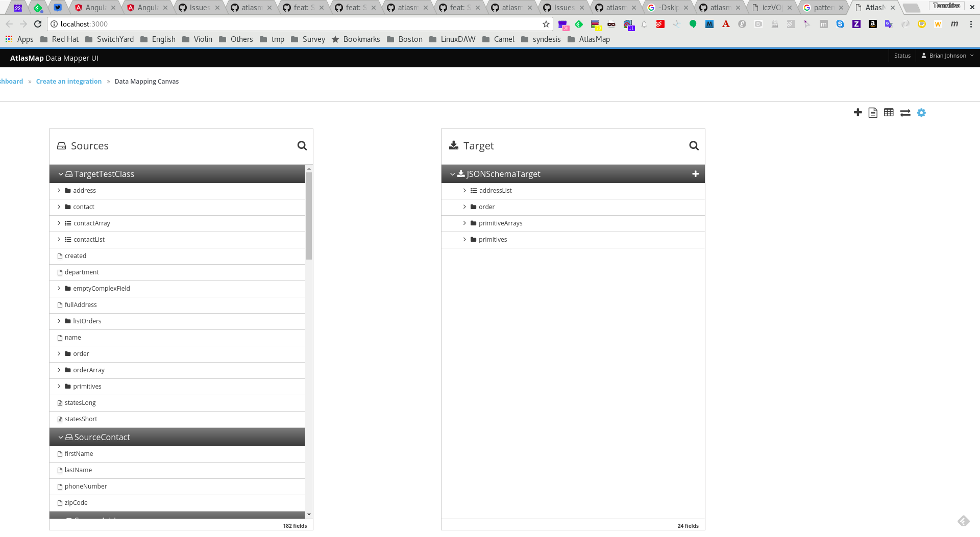The height and width of the screenshot is (537, 980).
Task: Select the fullAddress source field
Action: pyautogui.click(x=177, y=305)
